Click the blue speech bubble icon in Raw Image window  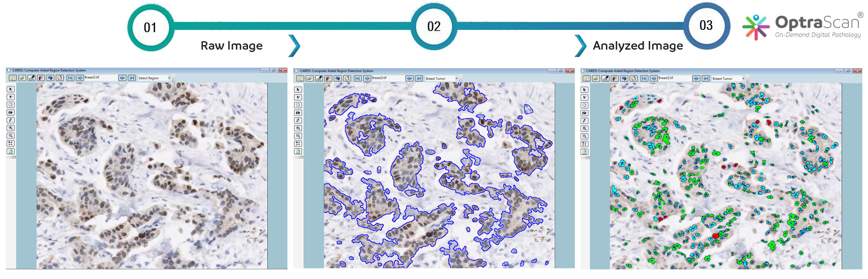[x=51, y=78]
